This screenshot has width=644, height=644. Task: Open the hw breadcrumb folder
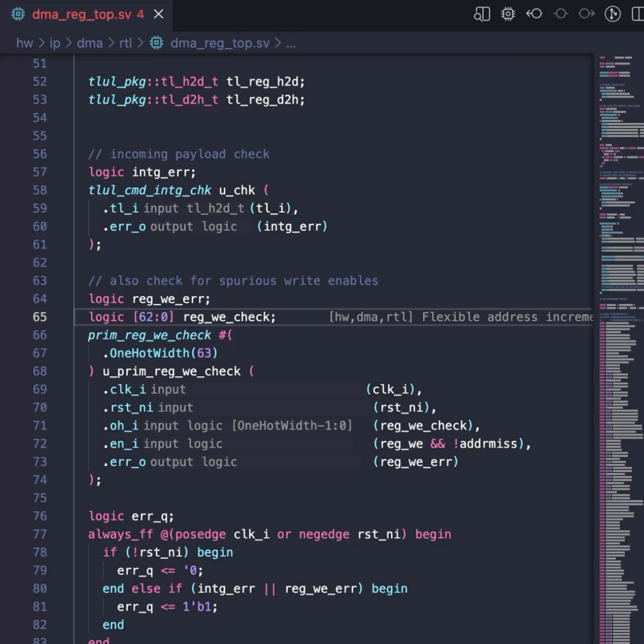coord(24,43)
